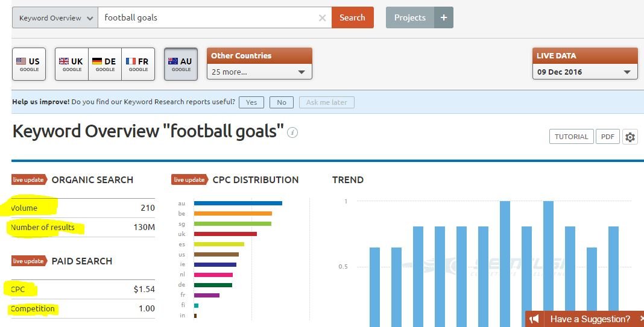The image size is (644, 327).
Task: Click the Number of results value 130M
Action: pyautogui.click(x=144, y=227)
